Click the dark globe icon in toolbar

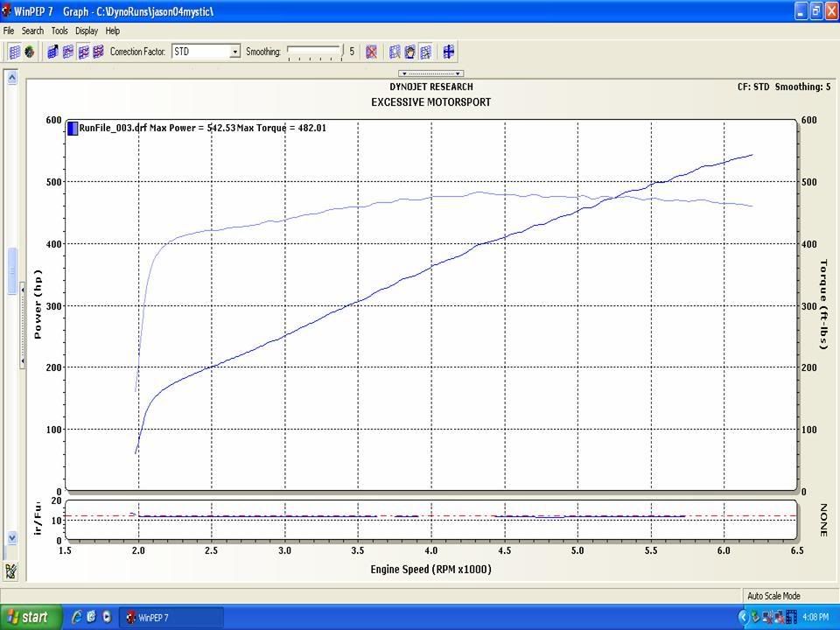(x=30, y=52)
